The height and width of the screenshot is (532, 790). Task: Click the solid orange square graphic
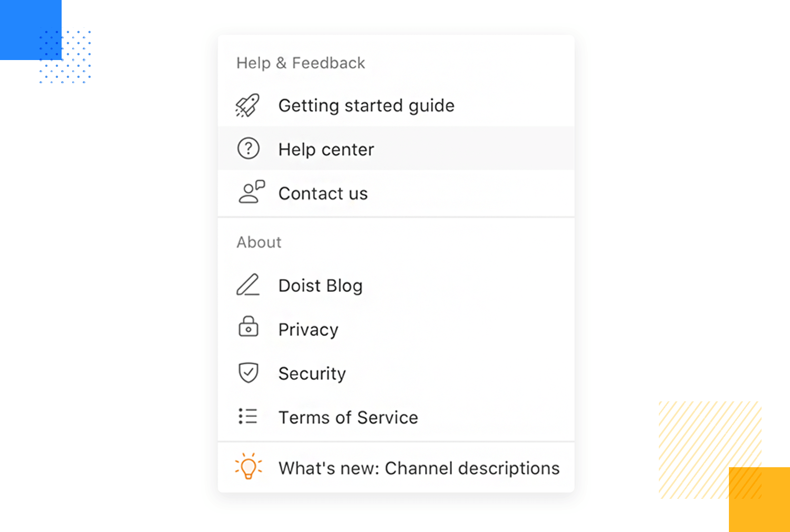(x=759, y=499)
